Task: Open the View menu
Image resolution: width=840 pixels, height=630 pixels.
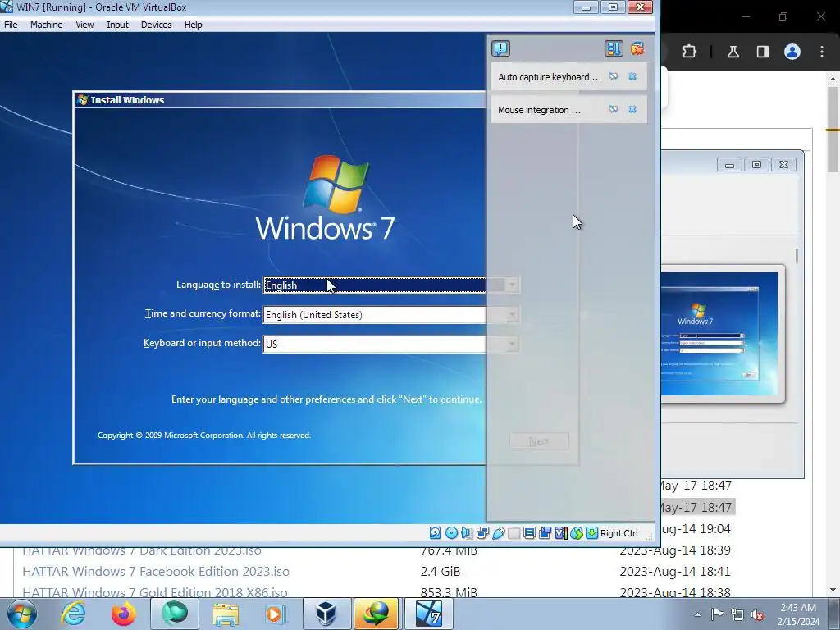Action: [x=84, y=25]
